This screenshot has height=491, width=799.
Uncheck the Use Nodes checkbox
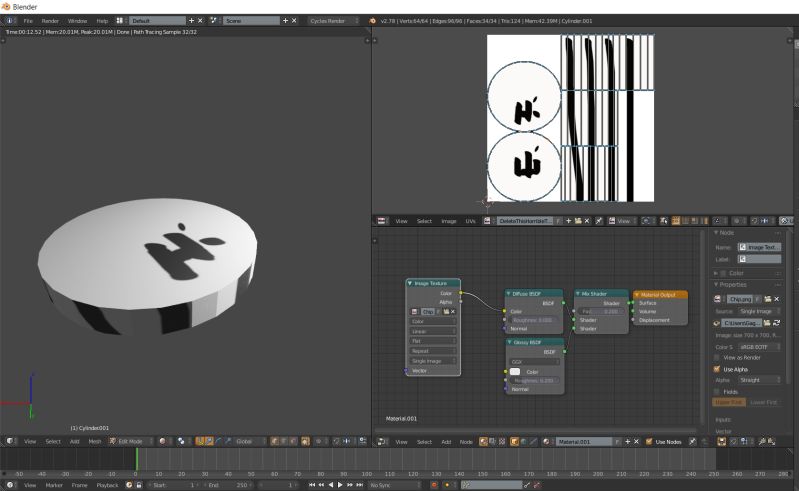[649, 442]
